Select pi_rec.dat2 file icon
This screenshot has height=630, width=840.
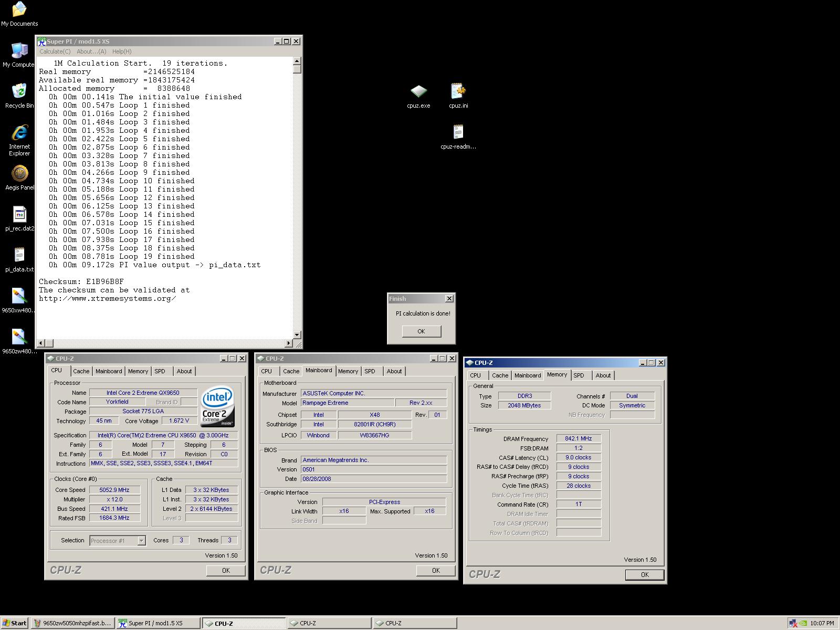pyautogui.click(x=19, y=219)
